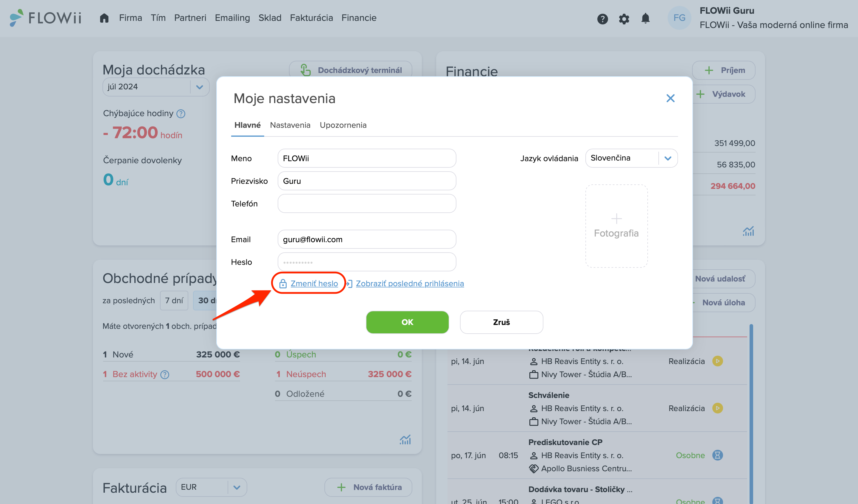Click the 294 664,00 finance value
Viewport: 858px width, 504px height.
pos(733,186)
